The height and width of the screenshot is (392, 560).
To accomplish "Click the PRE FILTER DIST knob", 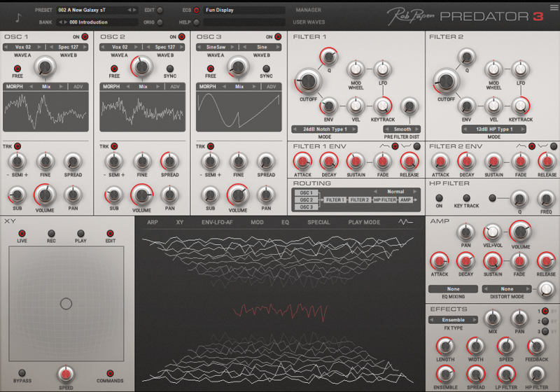I will coord(409,106).
